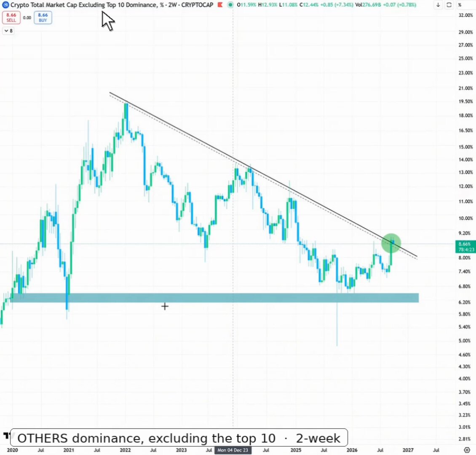
Task: Click the red 8.66 SELL button
Action: 11,18
